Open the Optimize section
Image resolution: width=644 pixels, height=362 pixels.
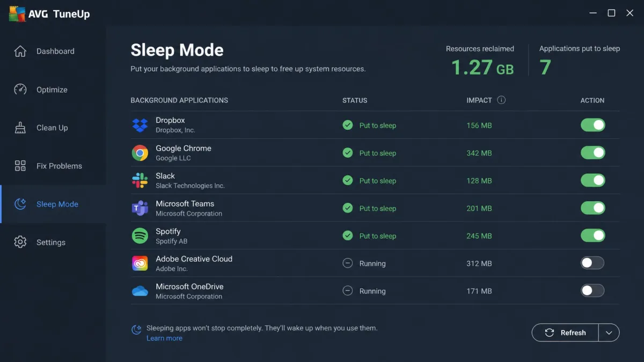[x=53, y=90]
